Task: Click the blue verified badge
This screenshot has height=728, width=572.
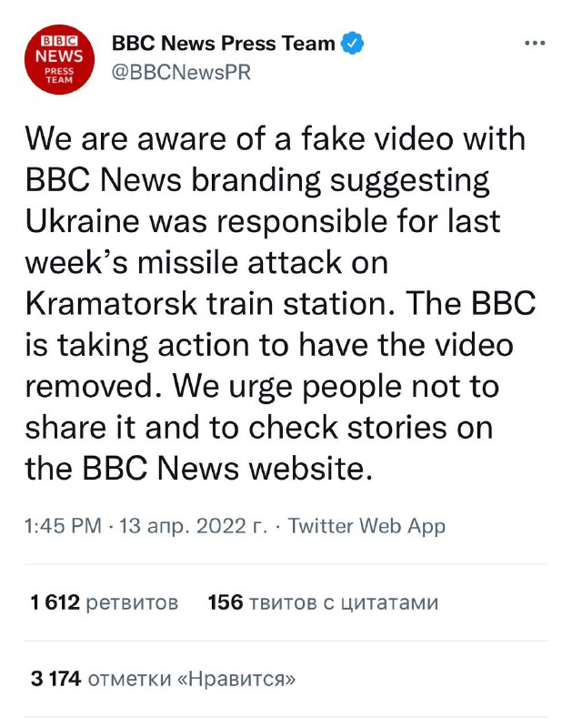Action: pyautogui.click(x=352, y=43)
